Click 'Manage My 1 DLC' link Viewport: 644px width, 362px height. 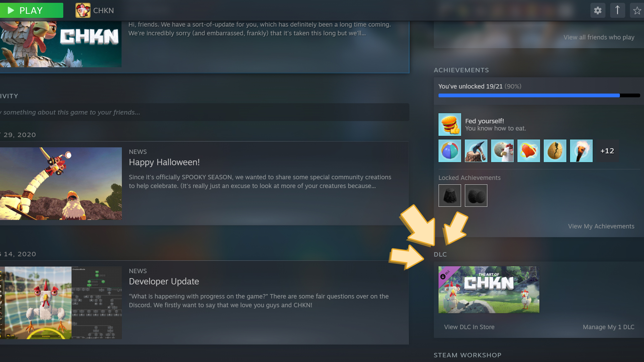(608, 327)
